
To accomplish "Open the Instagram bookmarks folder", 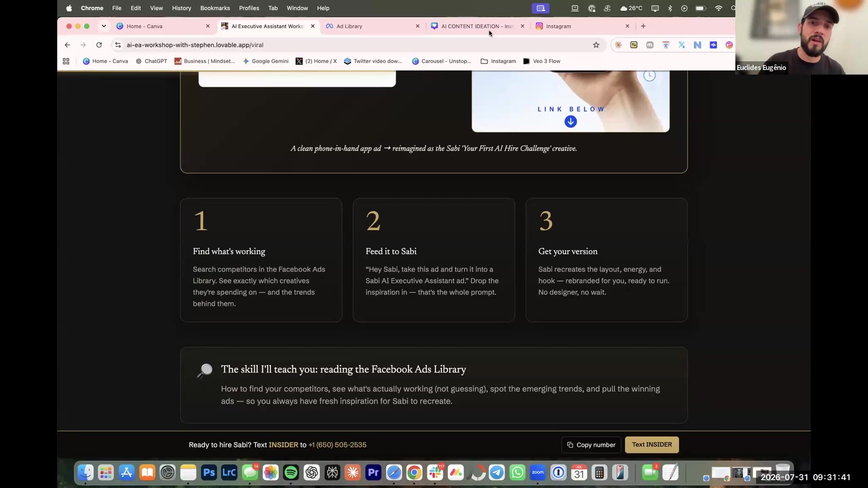I will coord(498,61).
